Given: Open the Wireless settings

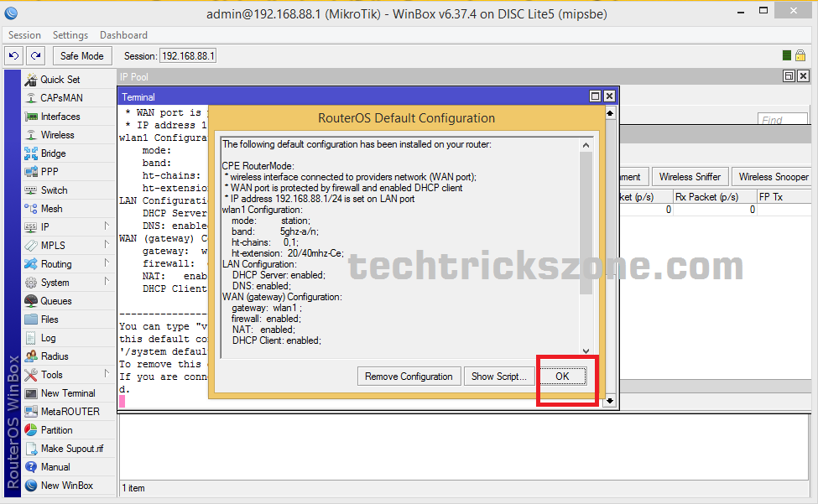Looking at the screenshot, I should (57, 135).
